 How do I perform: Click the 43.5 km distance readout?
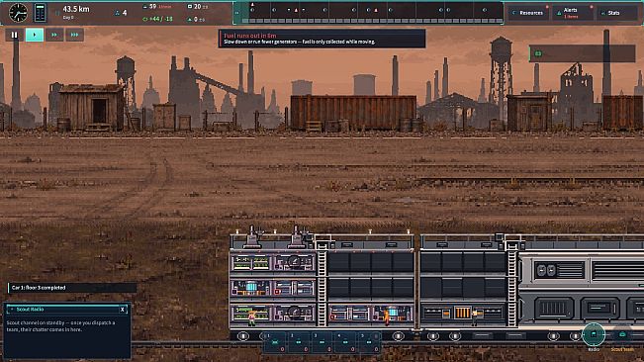pyautogui.click(x=76, y=9)
